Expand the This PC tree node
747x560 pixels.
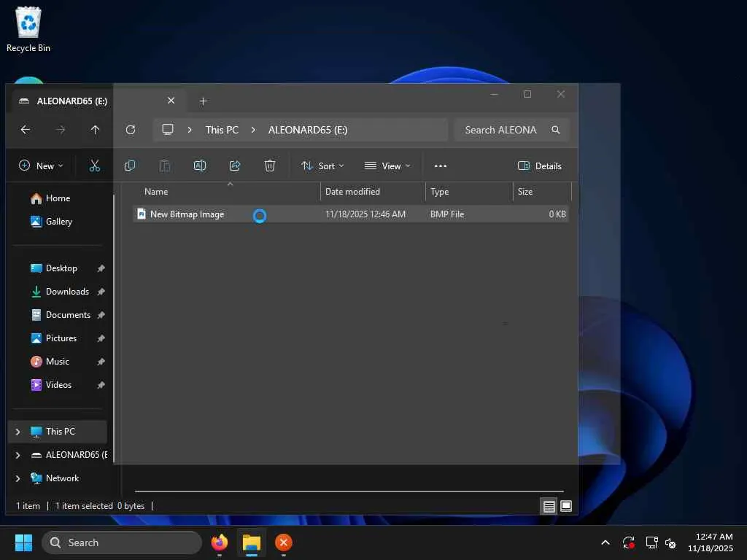18,432
